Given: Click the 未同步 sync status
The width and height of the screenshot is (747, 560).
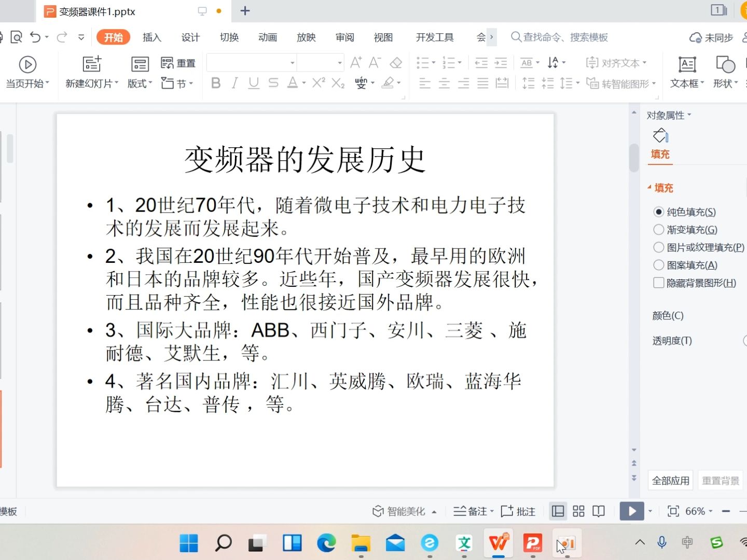Looking at the screenshot, I should [x=711, y=37].
